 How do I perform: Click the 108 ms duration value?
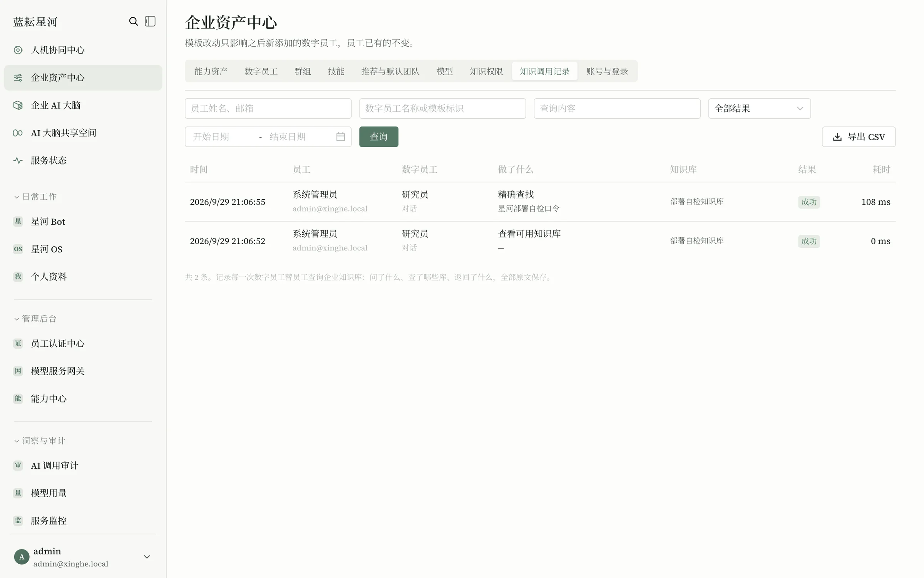point(876,202)
